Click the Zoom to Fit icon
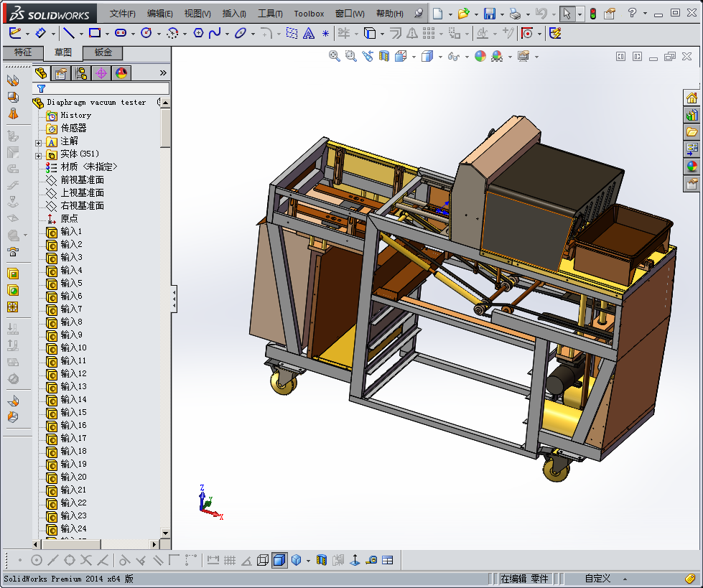 tap(335, 56)
